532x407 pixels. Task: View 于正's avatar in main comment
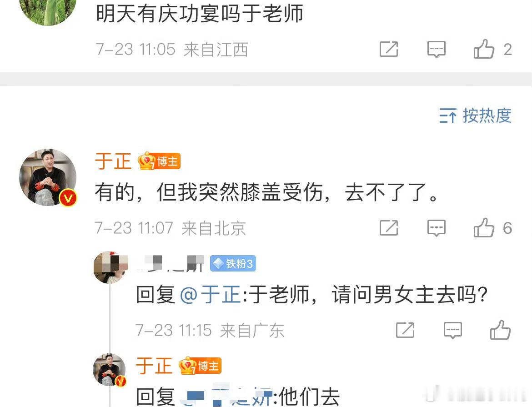coord(48,177)
